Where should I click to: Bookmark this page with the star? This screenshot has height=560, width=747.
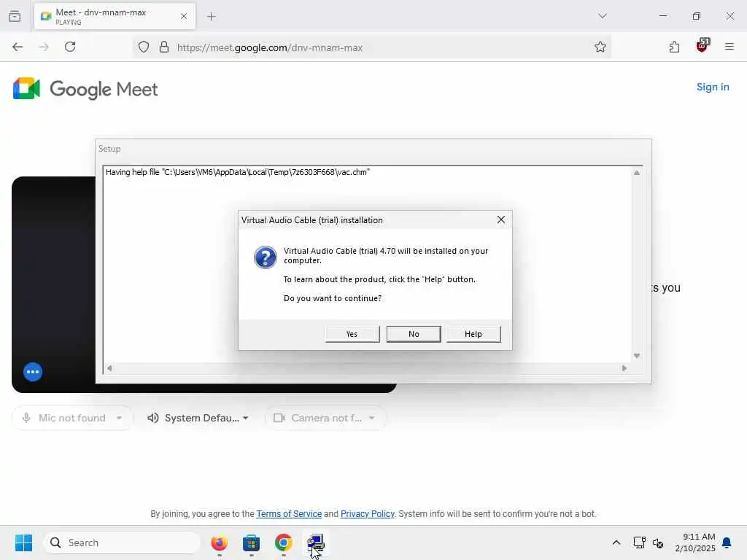pos(600,47)
